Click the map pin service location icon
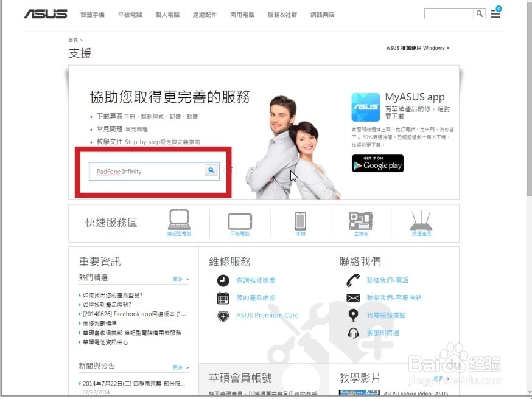This screenshot has height=399, width=532. click(353, 315)
